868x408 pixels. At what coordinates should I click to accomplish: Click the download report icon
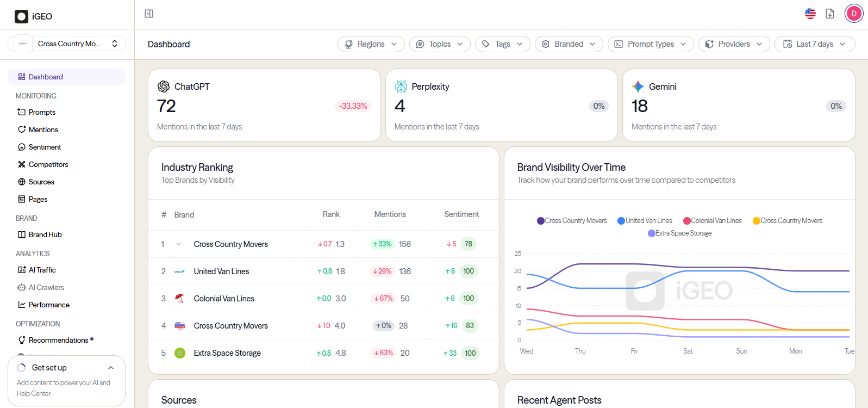(830, 14)
